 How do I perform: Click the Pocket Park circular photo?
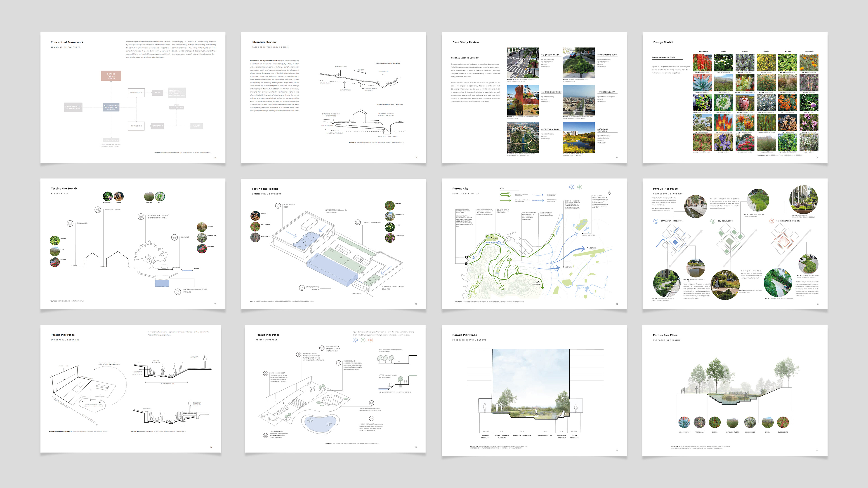[x=778, y=283]
